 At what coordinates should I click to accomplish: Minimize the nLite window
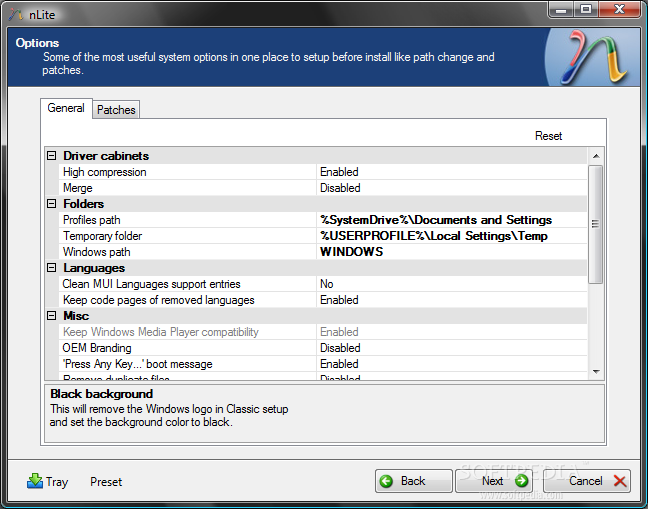pos(561,10)
